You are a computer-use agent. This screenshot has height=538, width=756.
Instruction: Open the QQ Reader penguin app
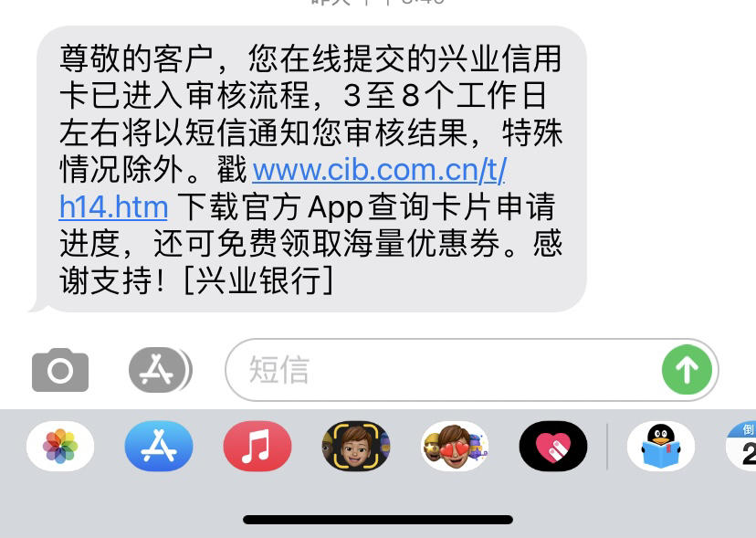pos(661,446)
